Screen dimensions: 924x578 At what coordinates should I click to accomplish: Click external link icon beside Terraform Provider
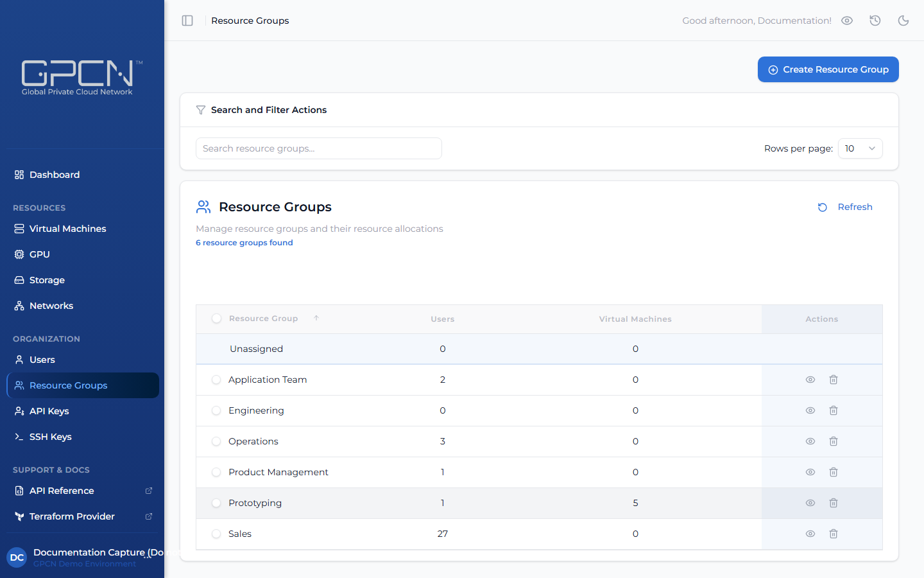[x=149, y=516]
